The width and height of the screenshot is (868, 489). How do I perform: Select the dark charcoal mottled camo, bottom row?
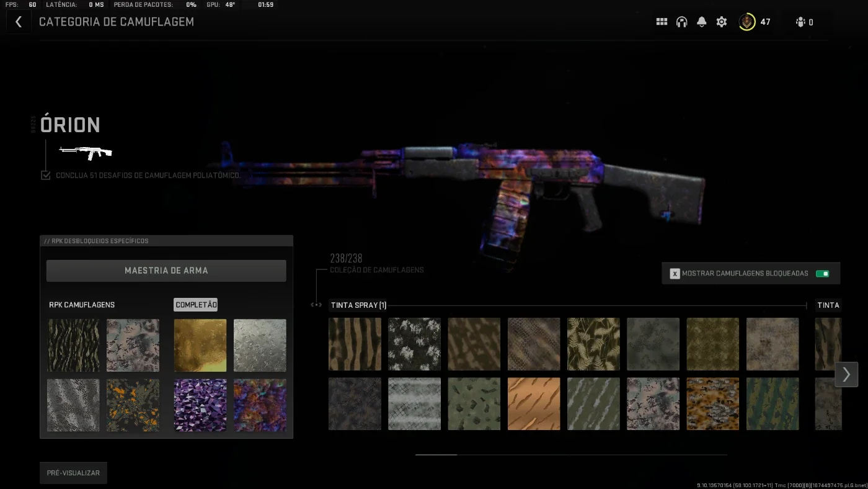[355, 404]
